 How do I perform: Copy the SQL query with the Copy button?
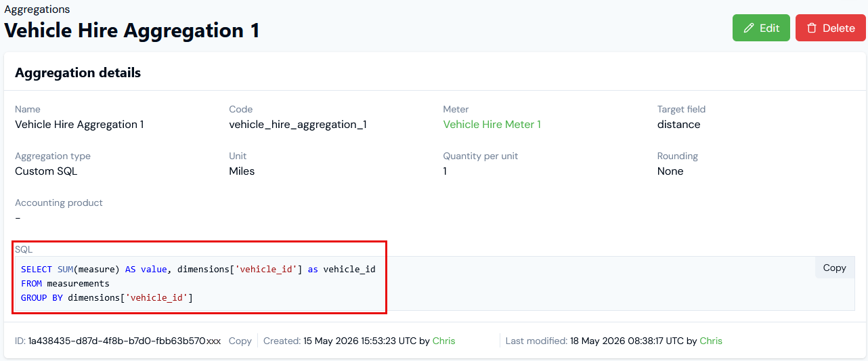coord(834,268)
